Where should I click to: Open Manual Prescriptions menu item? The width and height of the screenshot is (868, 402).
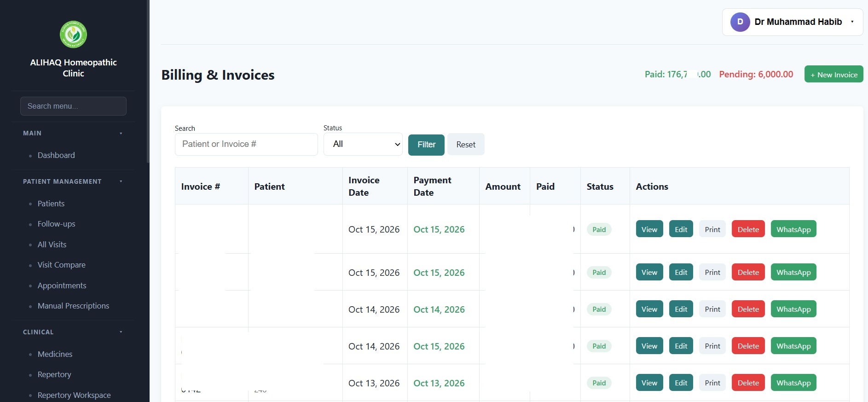point(73,306)
